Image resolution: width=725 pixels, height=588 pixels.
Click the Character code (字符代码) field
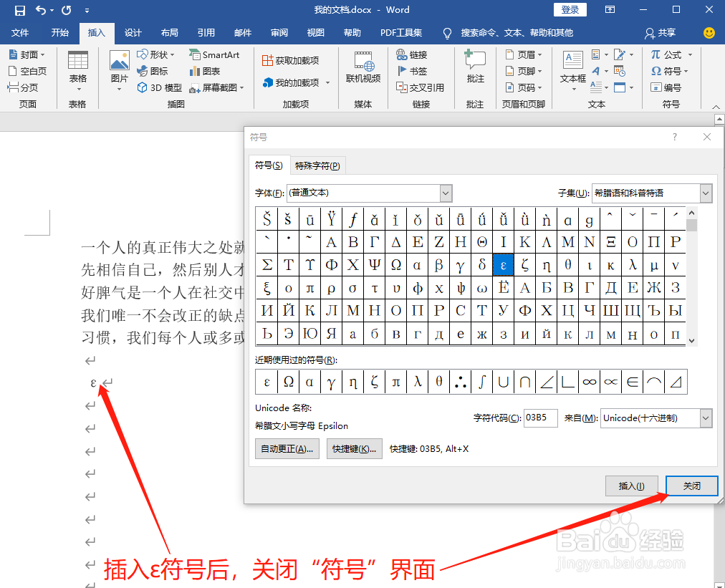540,418
